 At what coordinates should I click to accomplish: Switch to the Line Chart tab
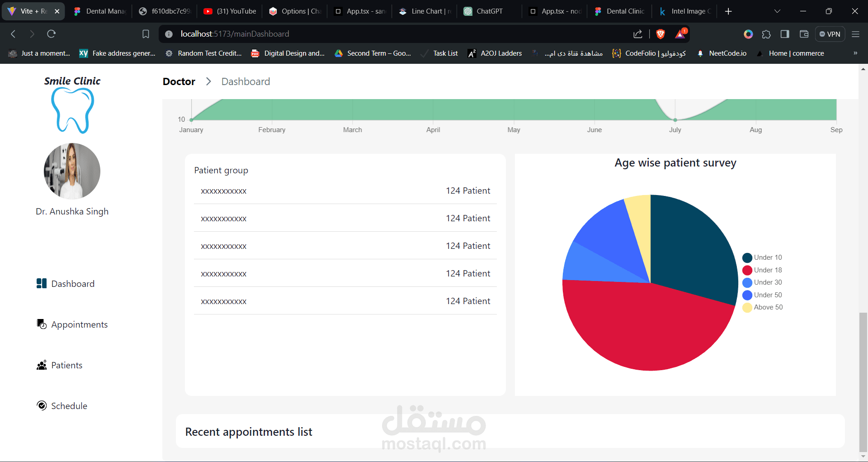click(425, 11)
